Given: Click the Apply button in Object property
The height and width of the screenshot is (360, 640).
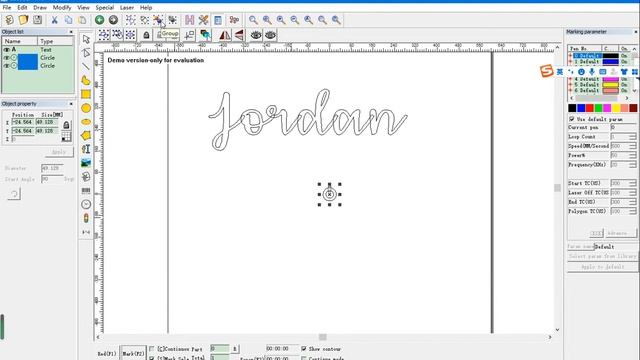Looking at the screenshot, I should (59, 152).
